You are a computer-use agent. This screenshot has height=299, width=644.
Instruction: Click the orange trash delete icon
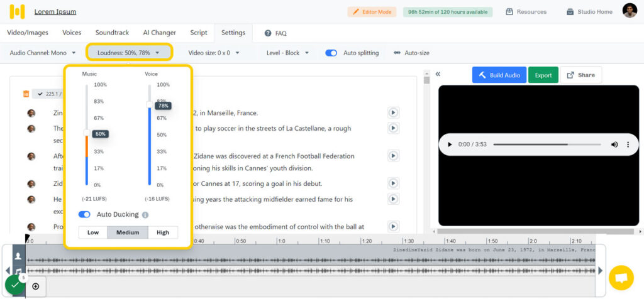pyautogui.click(x=26, y=94)
